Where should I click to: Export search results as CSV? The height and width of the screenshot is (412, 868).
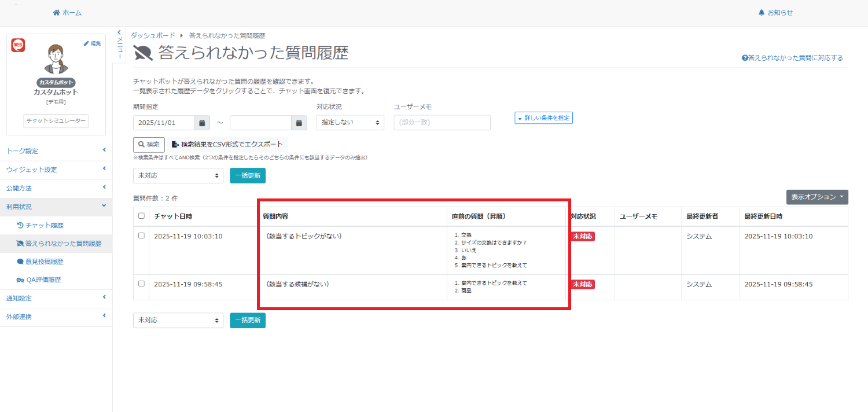(227, 145)
